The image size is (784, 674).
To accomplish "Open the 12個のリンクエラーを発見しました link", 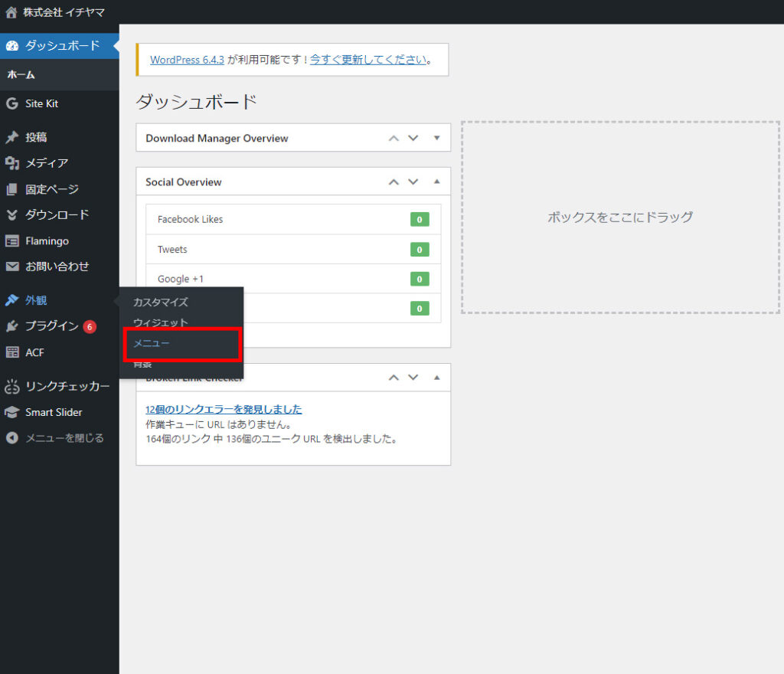I will [224, 409].
